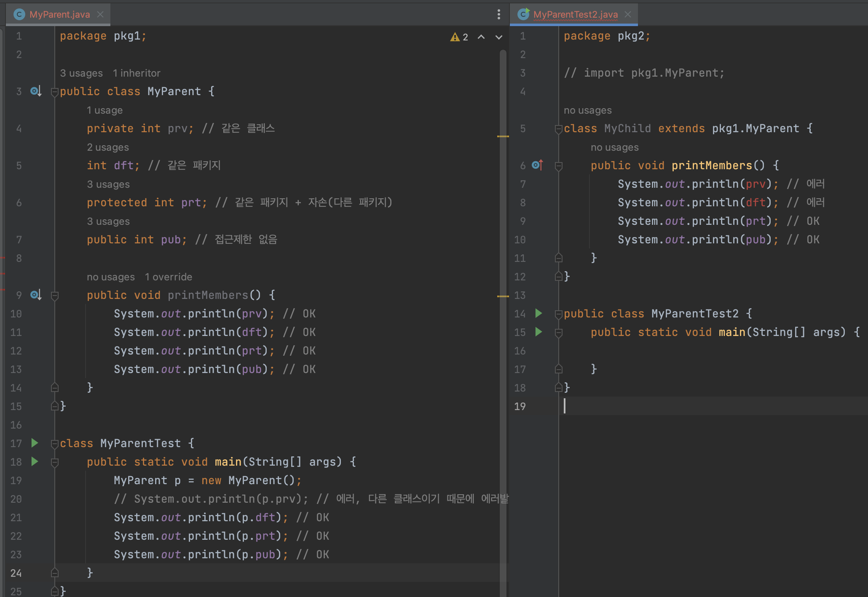Select MyParentTest2.java editor tab
The width and height of the screenshot is (868, 597).
[x=575, y=14]
